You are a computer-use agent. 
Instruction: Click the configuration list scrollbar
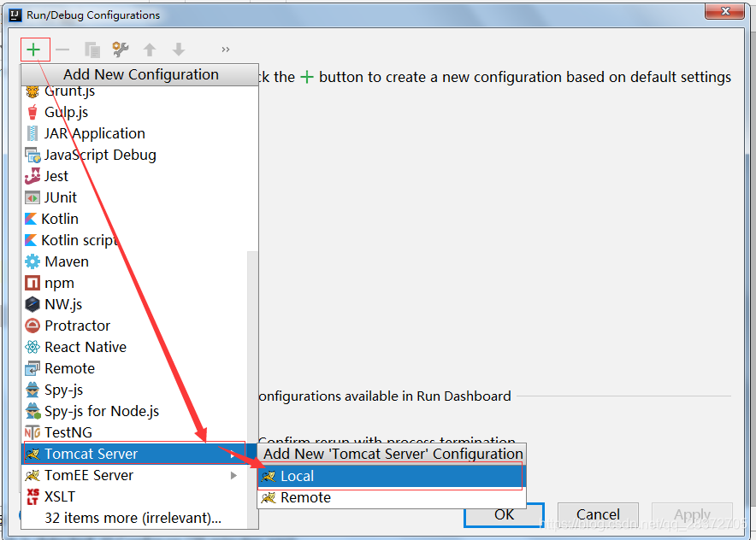(x=252, y=390)
